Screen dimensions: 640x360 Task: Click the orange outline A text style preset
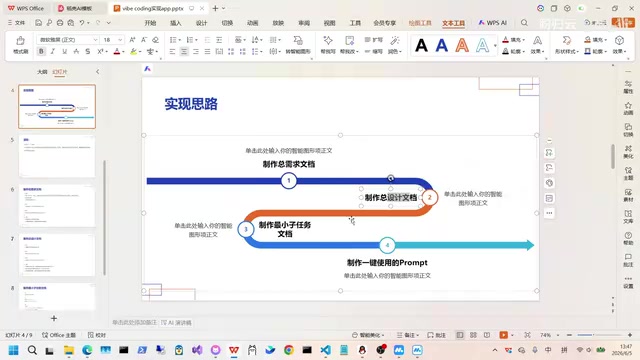pos(462,45)
